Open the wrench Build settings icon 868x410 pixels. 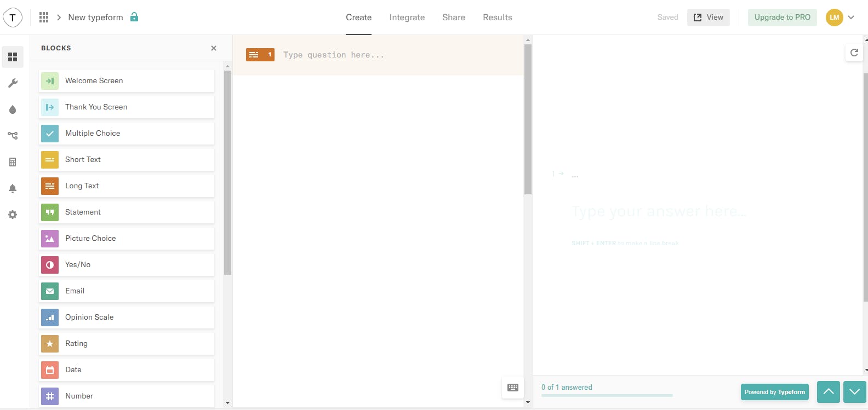pos(13,83)
